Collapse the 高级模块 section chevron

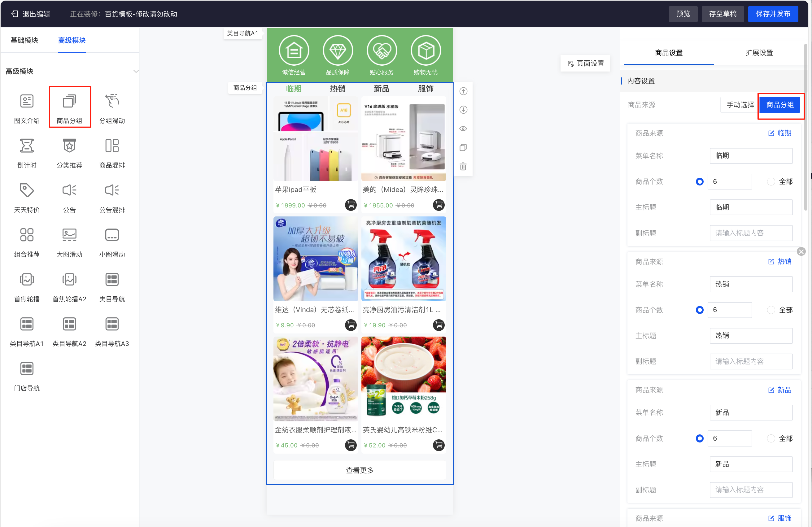click(136, 71)
